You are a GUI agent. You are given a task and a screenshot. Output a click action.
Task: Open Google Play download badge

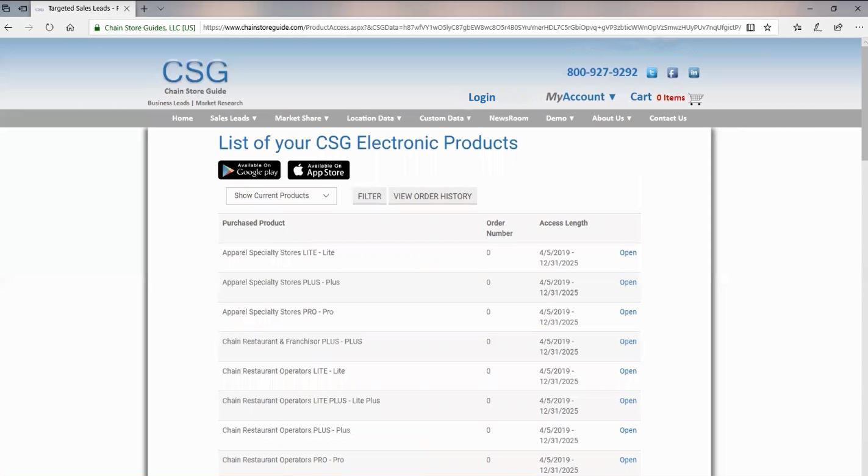point(249,170)
